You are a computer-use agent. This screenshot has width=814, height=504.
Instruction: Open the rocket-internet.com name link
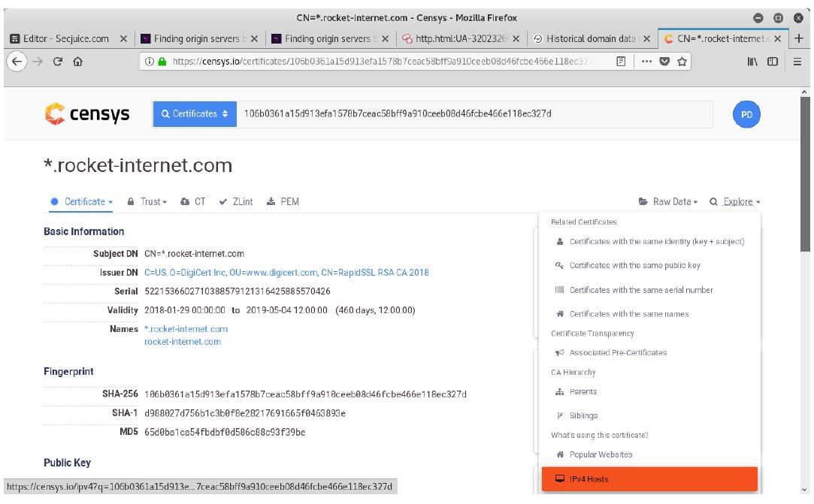tap(183, 342)
